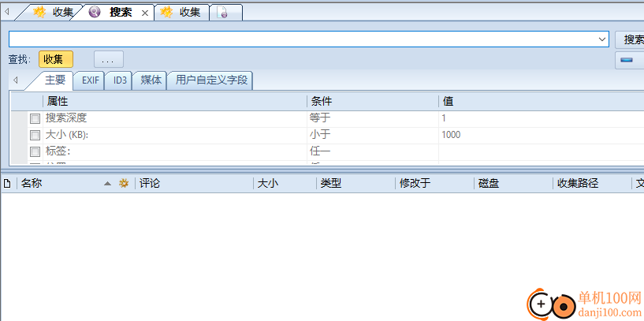Select the 用户自定义字段 tab
Screen dimensions: 644x321
[211, 80]
